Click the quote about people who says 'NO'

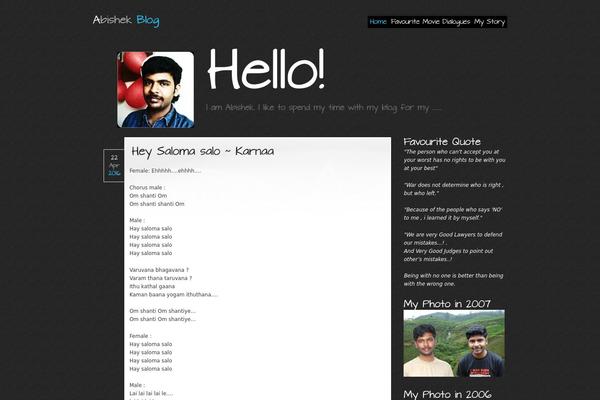[453, 214]
